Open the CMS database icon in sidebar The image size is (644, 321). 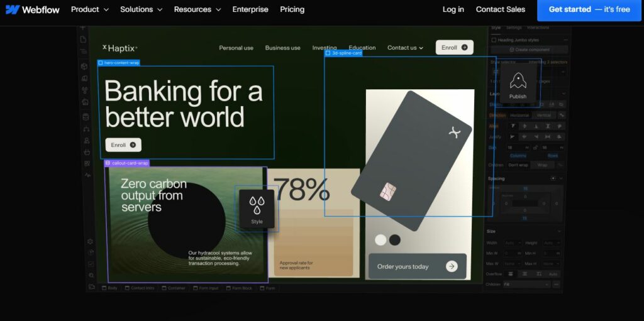pyautogui.click(x=86, y=117)
